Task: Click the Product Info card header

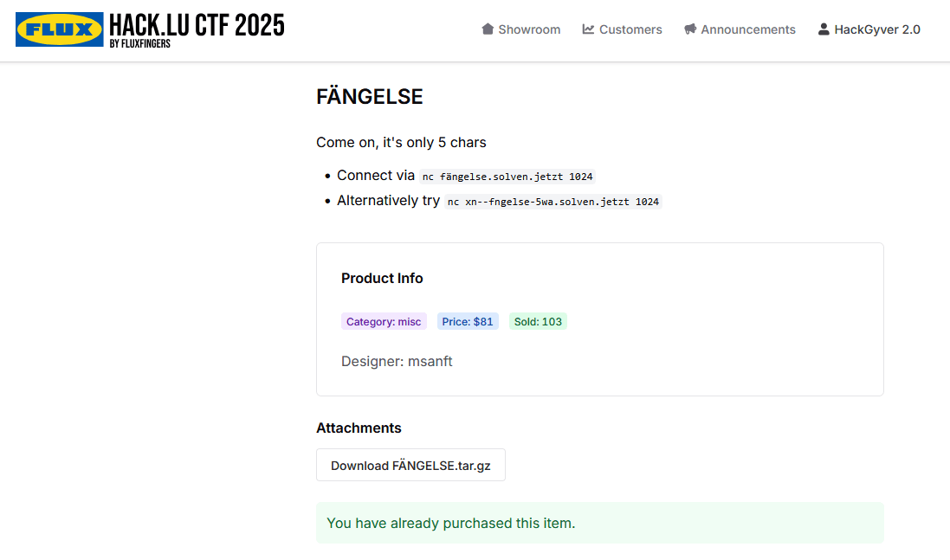Action: tap(382, 278)
